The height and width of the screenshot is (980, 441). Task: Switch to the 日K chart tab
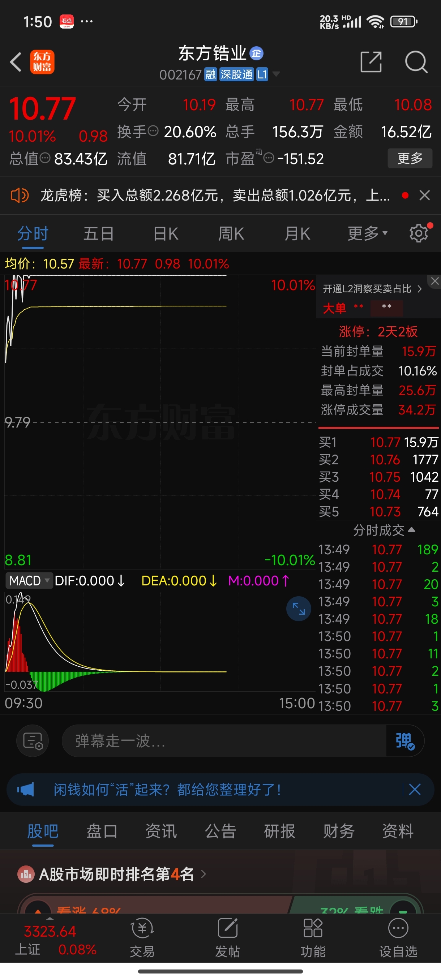click(x=166, y=233)
